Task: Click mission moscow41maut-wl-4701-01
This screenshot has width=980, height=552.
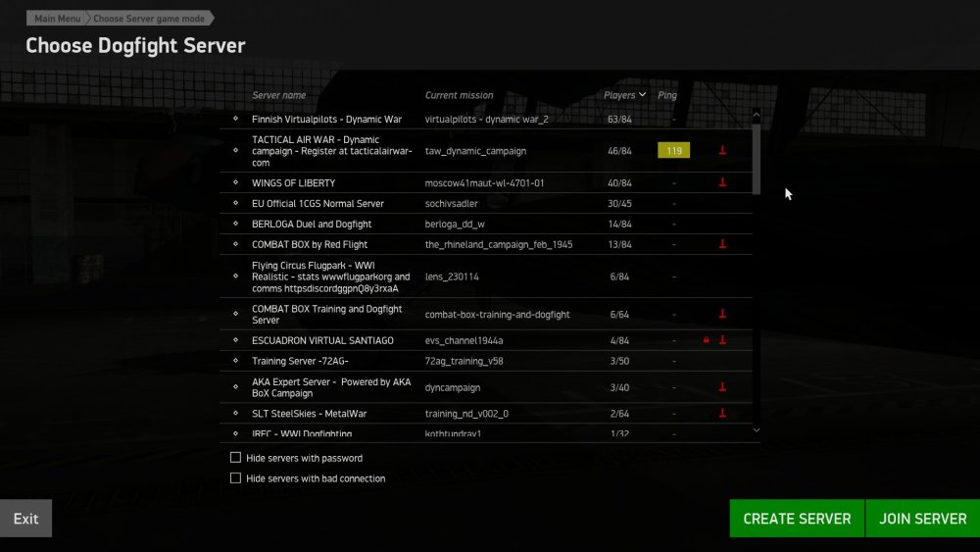Action: 484,182
